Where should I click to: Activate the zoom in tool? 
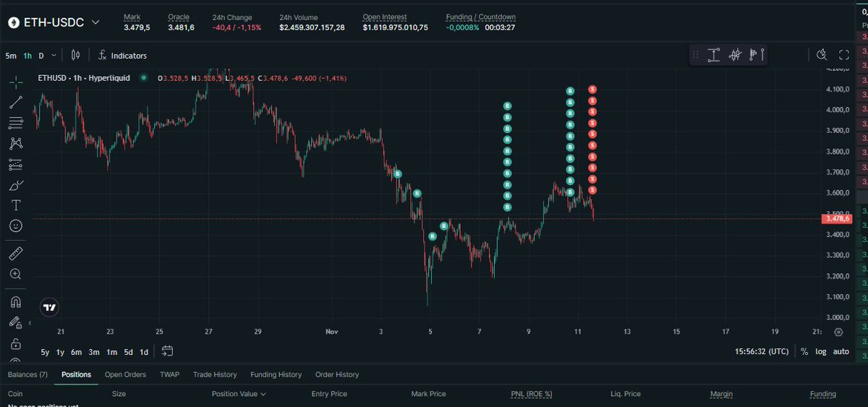pos(16,274)
